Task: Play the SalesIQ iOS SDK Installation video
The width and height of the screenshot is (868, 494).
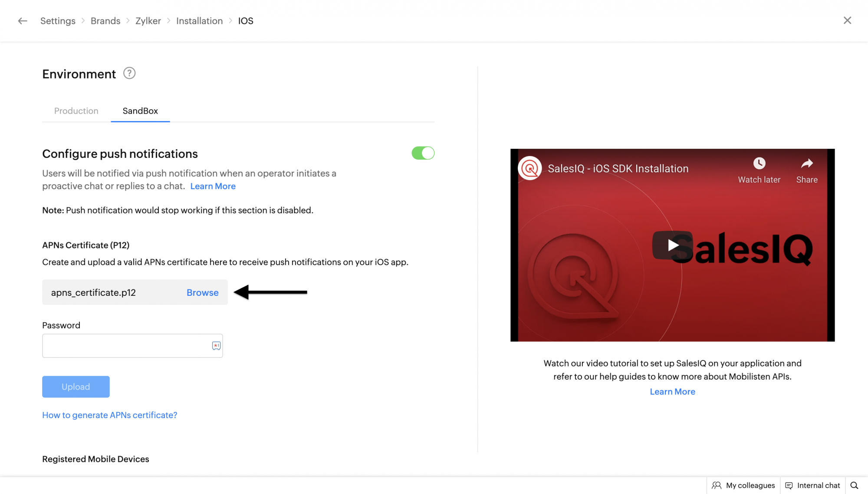Action: [672, 245]
